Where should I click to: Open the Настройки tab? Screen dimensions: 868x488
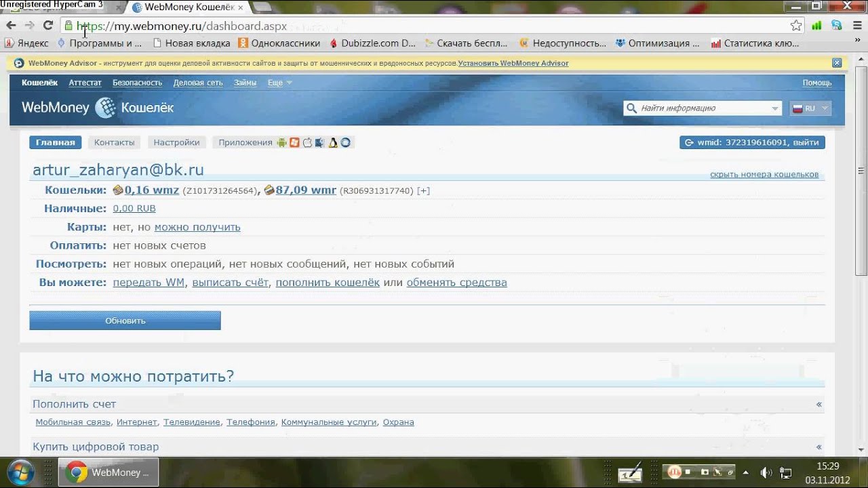tap(176, 142)
